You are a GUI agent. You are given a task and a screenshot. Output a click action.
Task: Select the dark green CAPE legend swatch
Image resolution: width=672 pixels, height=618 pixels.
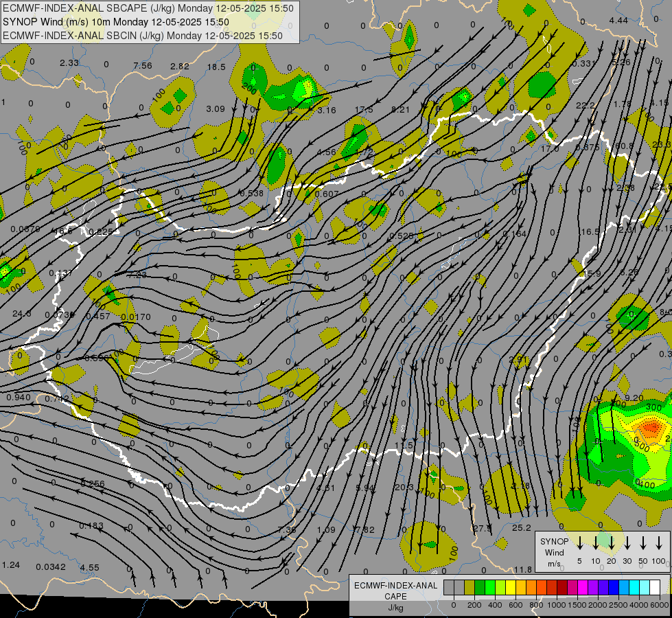[480, 587]
